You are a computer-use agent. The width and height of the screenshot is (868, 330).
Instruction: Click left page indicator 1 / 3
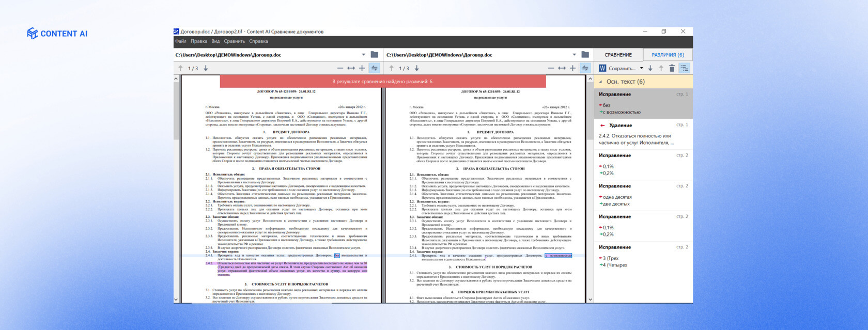pyautogui.click(x=193, y=68)
